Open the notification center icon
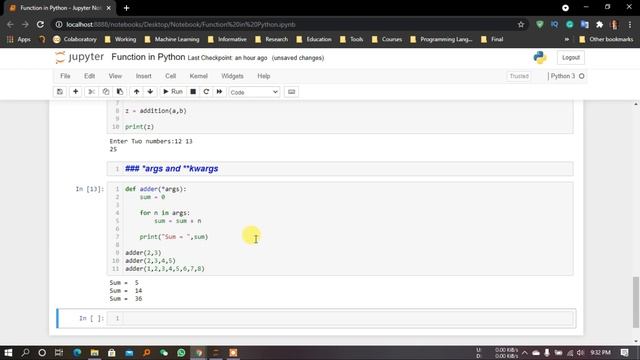The image size is (640, 360). click(x=624, y=353)
